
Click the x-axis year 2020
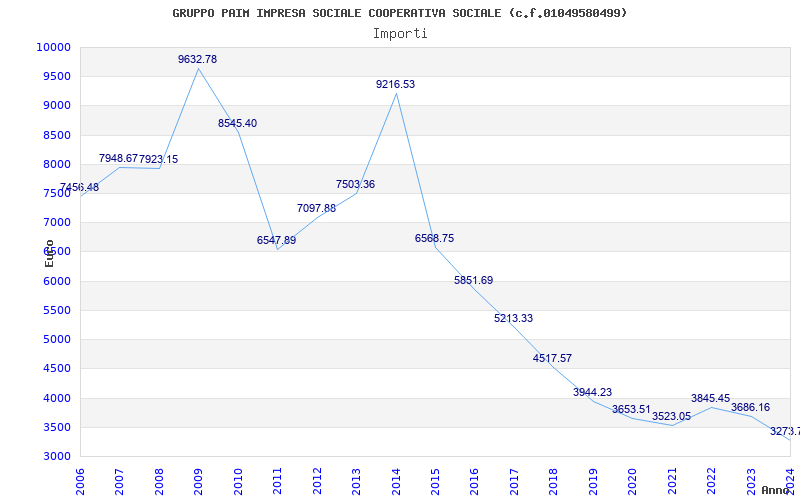tap(633, 481)
